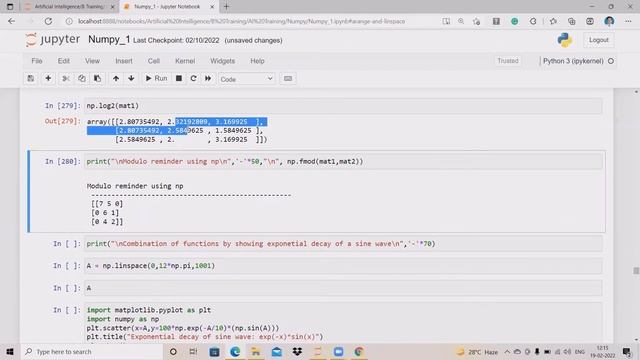Click the browser address bar URL
Screen dimensions: 640x360
[x=242, y=21]
